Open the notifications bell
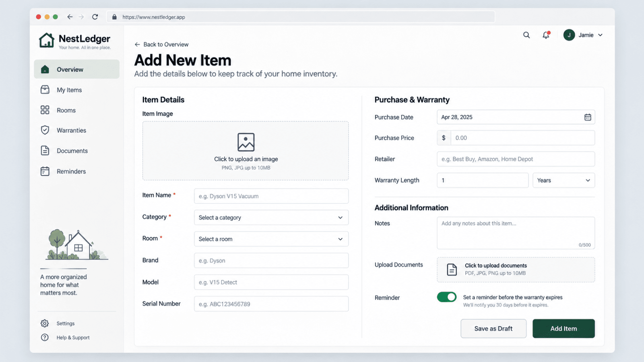Viewport: 644px width, 362px height. pos(546,35)
